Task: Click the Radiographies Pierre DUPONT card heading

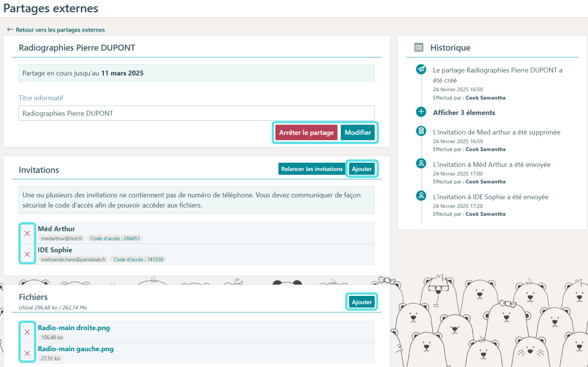Action: pos(77,48)
